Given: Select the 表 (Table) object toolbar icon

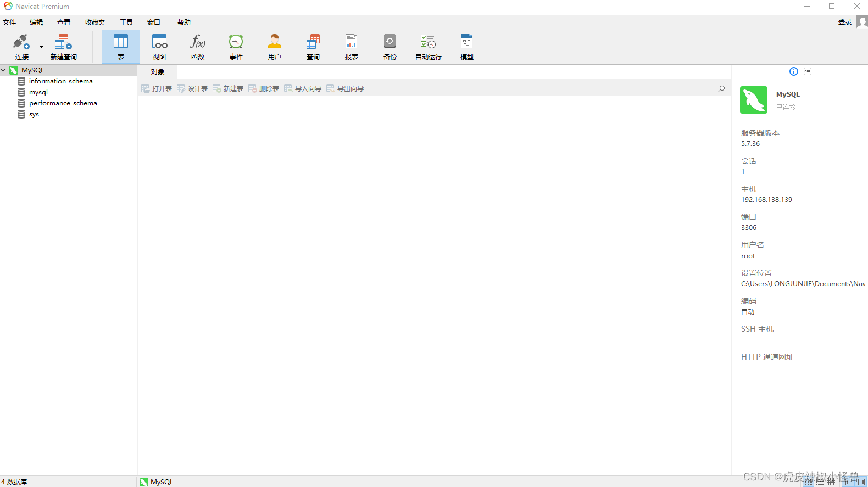Looking at the screenshot, I should coord(121,47).
